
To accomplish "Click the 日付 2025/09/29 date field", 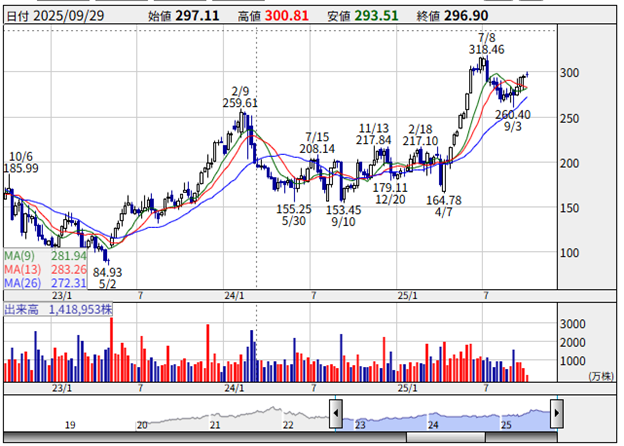I will coord(60,16).
